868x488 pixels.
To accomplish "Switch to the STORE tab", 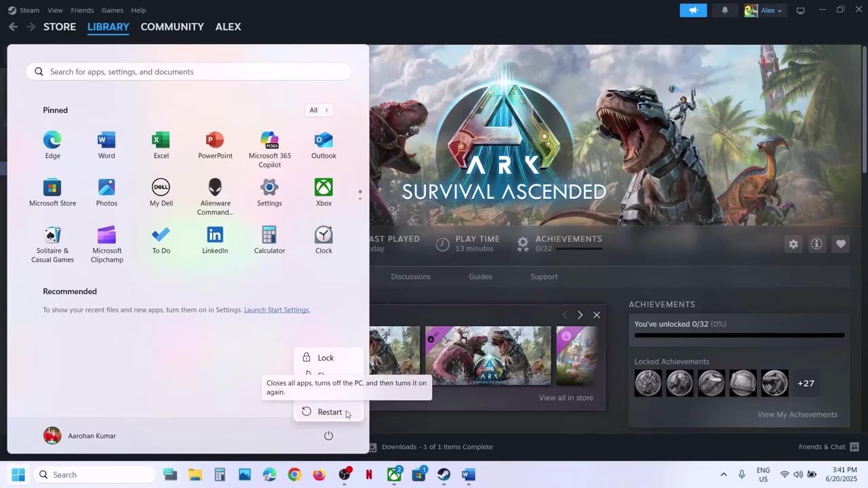I will point(60,26).
